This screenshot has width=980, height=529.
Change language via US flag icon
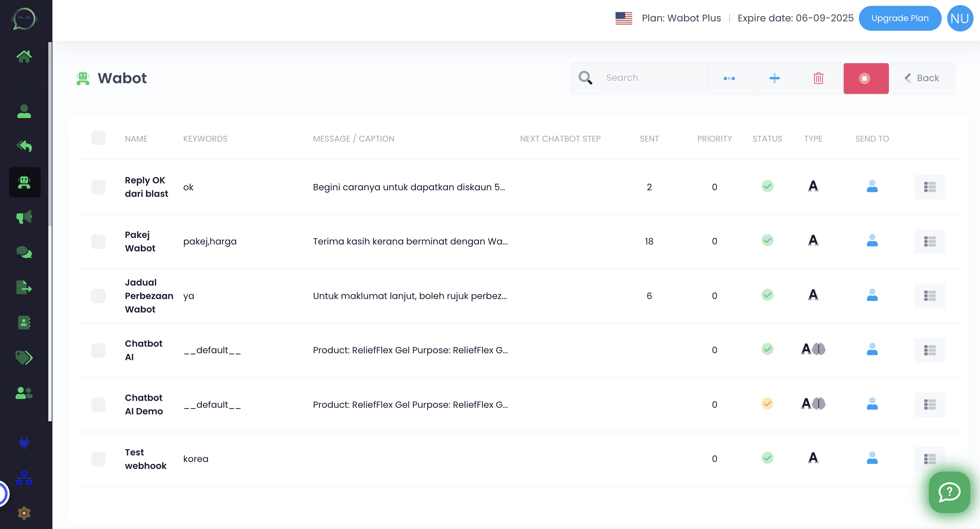coord(624,18)
